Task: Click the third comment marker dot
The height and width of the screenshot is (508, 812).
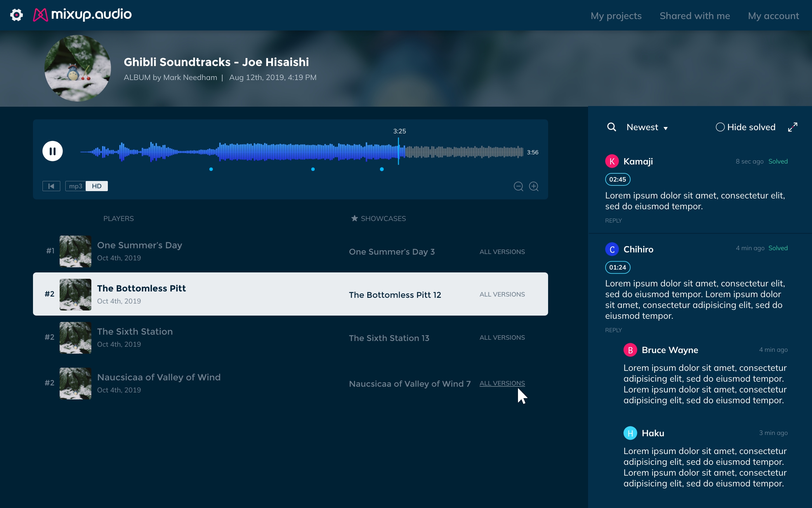Action: coord(382,169)
